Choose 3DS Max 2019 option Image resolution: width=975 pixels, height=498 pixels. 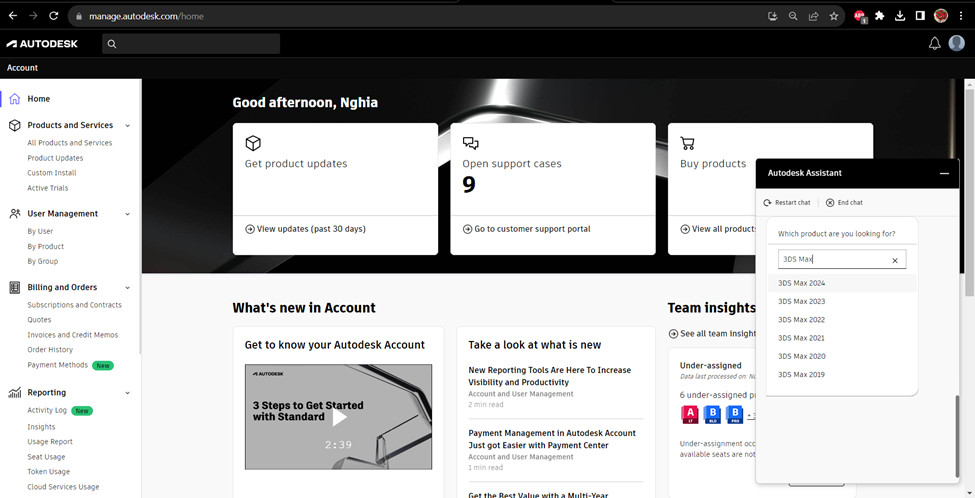[842, 375]
